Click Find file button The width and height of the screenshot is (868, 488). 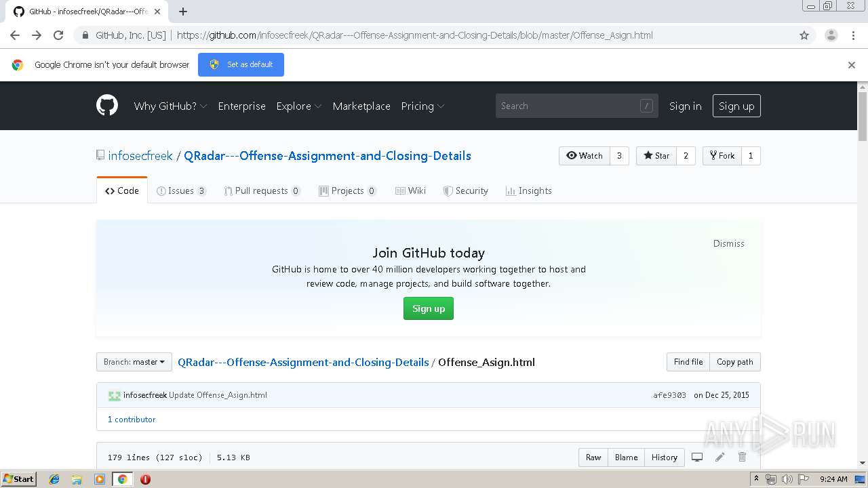688,362
